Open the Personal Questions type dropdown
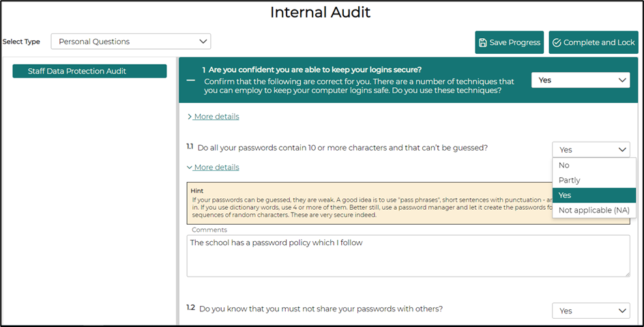644x327 pixels. (130, 42)
